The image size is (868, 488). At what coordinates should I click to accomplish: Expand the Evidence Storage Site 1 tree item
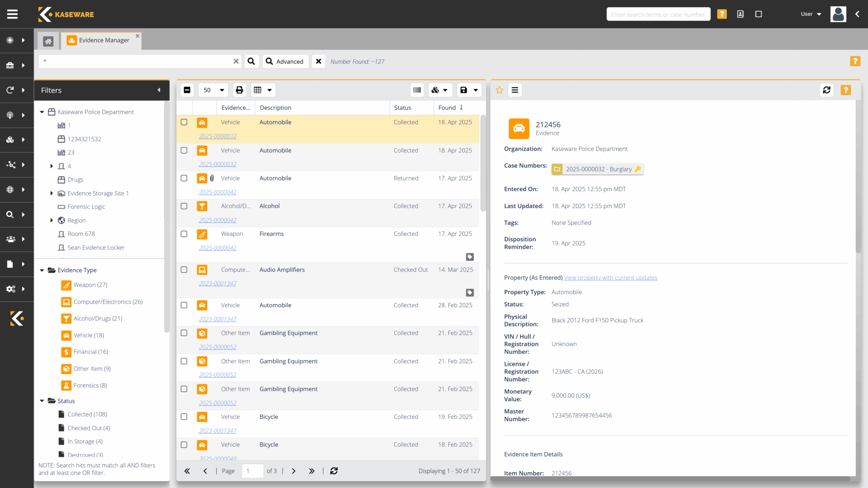tap(52, 193)
